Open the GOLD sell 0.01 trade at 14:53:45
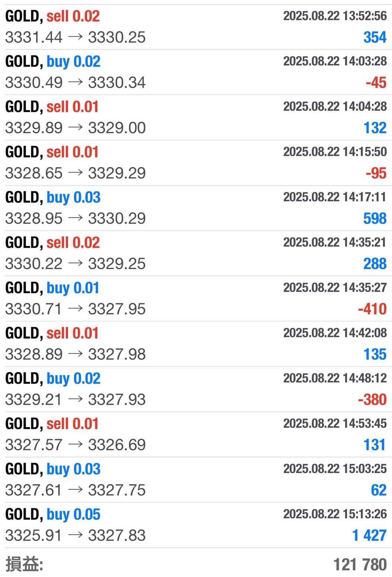 pyautogui.click(x=196, y=435)
